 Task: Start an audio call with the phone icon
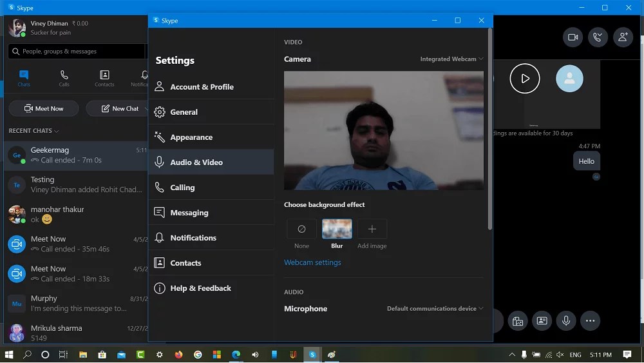click(598, 37)
